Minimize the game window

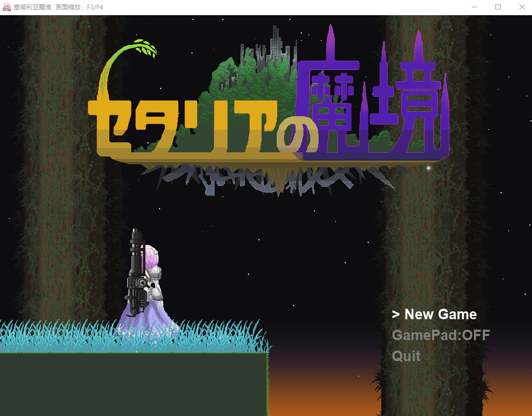click(474, 7)
